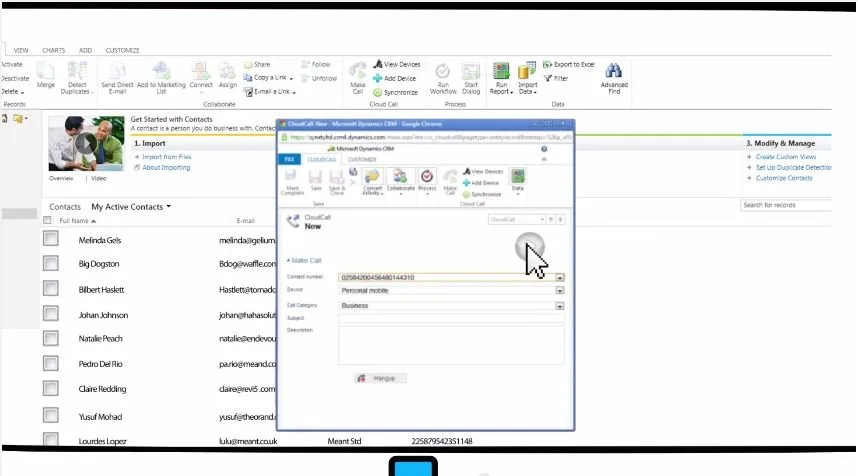Click Share in the main ribbon
858x476 pixels.
point(257,65)
